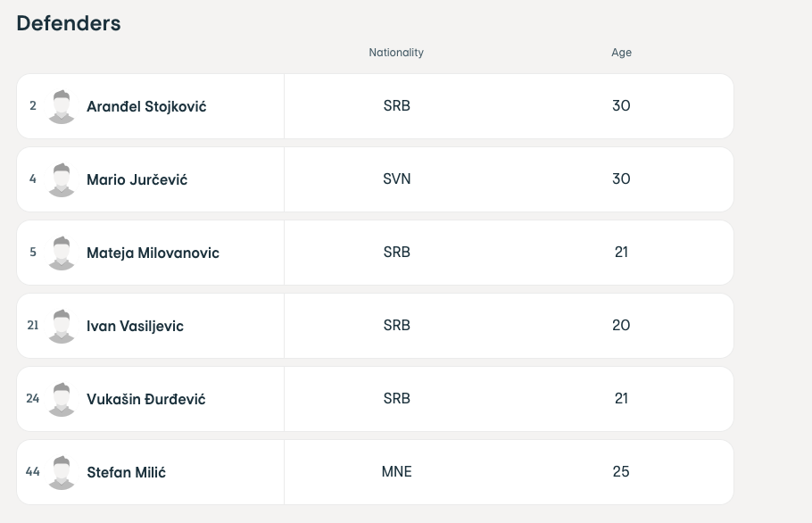The width and height of the screenshot is (812, 523).
Task: Open Mateja Milovanovic player name link
Action: [153, 253]
